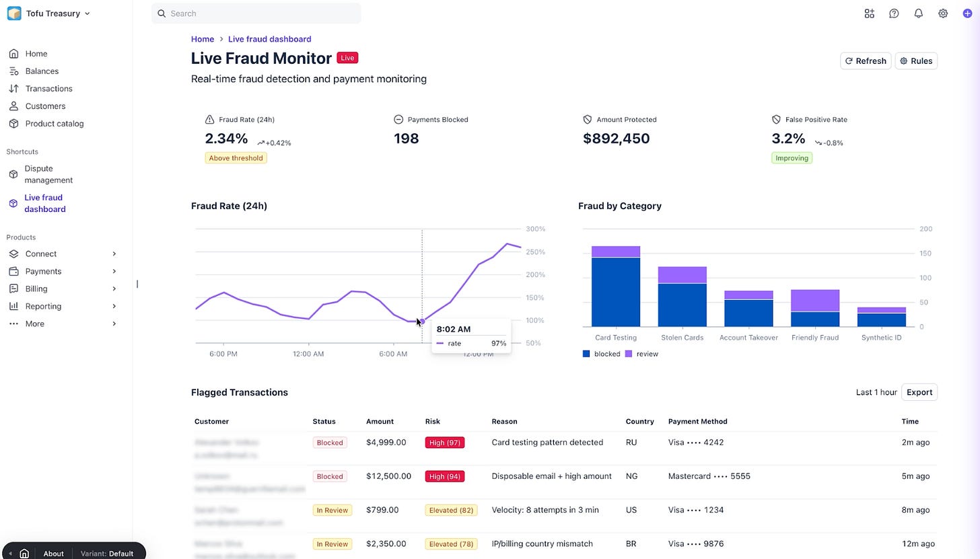
Task: Click the Amount Protected shield icon
Action: (588, 120)
